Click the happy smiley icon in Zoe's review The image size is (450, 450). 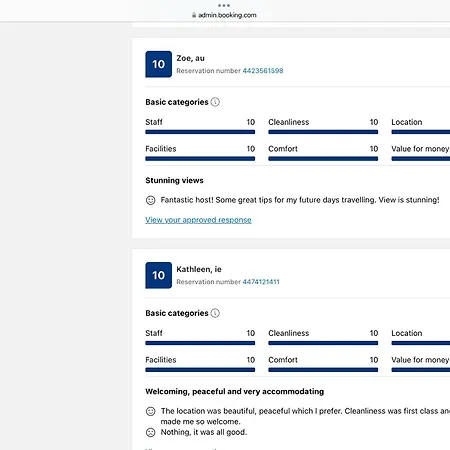[x=151, y=200]
